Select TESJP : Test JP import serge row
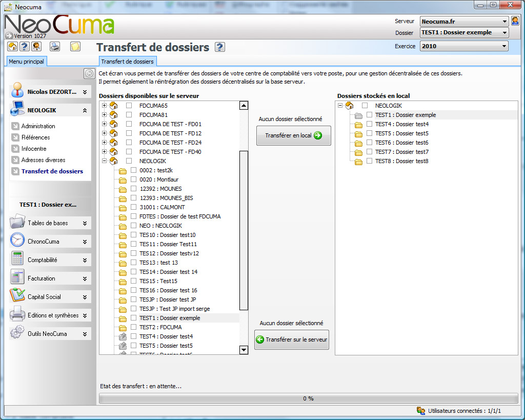The width and height of the screenshot is (525, 420). pos(175,309)
